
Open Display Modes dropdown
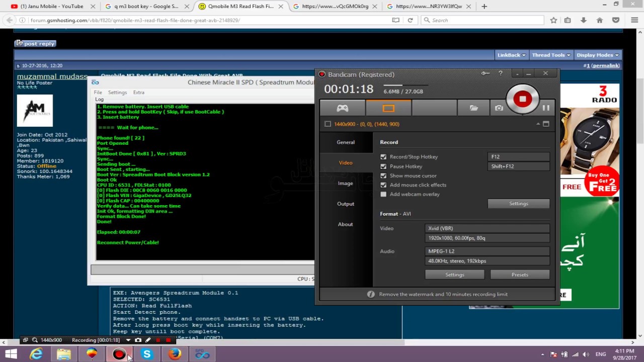(597, 55)
